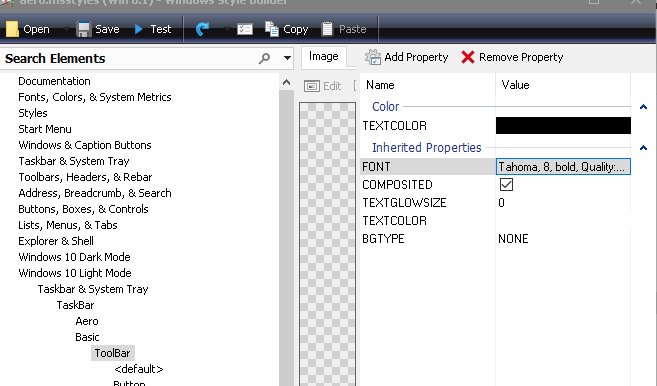The width and height of the screenshot is (657, 386).
Task: Select Explorer & Shell tree item
Action: click(56, 241)
